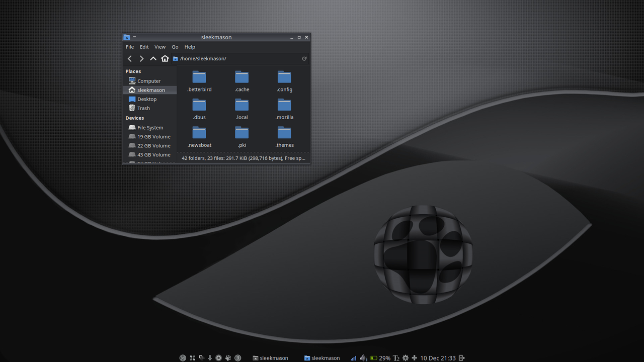Image resolution: width=644 pixels, height=362 pixels.
Task: Click the status bar folder count text
Action: 244,158
